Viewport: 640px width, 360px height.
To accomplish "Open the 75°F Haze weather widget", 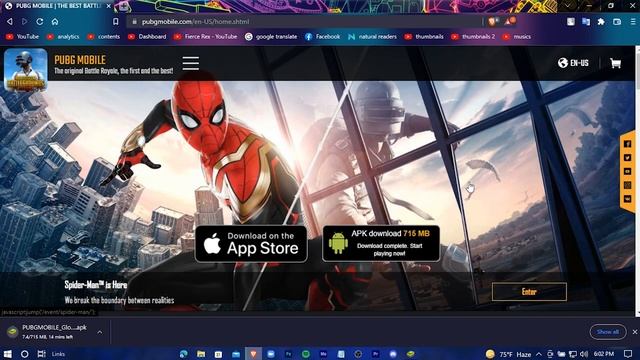I will coord(509,354).
